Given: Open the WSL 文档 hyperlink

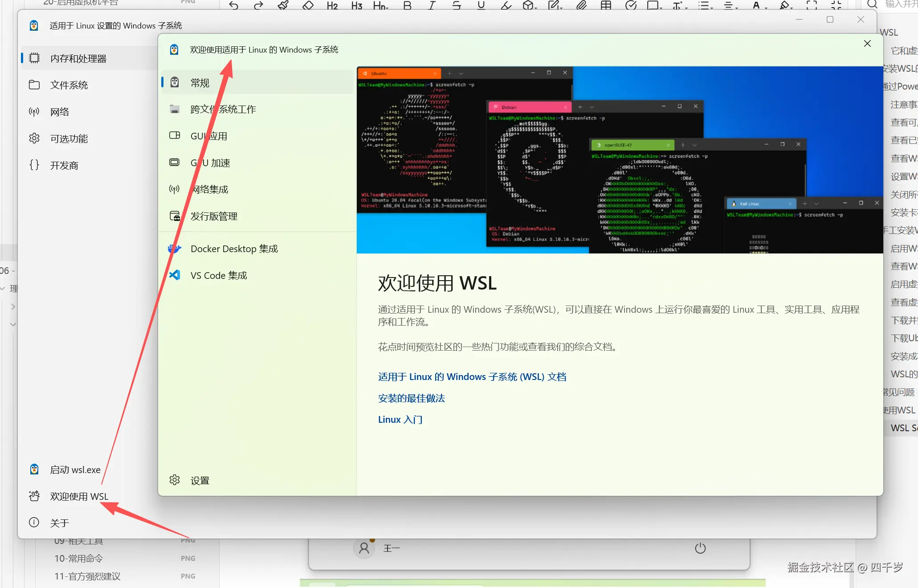Looking at the screenshot, I should pos(472,377).
